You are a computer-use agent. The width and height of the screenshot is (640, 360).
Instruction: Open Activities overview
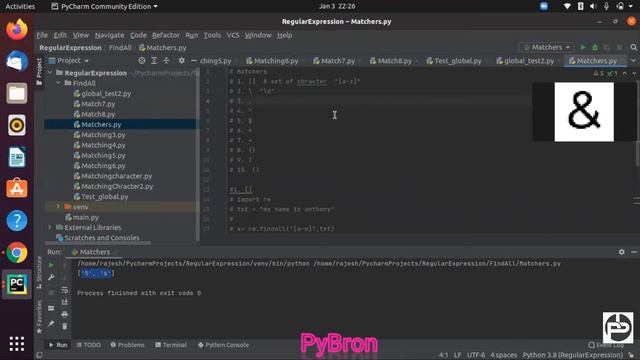20,6
